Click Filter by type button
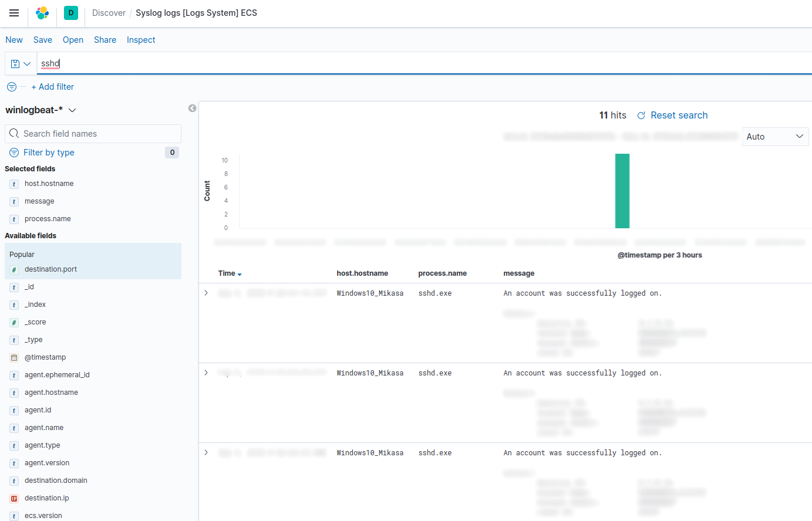Image resolution: width=812 pixels, height=521 pixels. [49, 153]
